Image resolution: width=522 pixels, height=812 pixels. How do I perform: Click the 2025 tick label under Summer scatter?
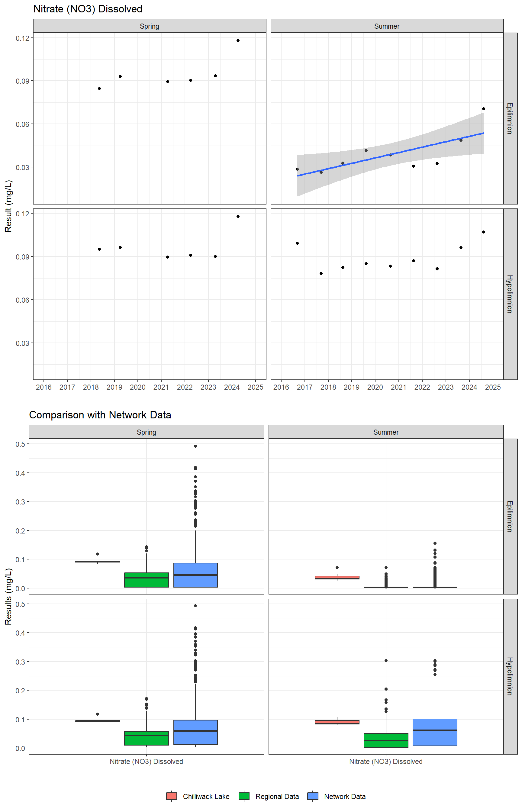pos(493,387)
